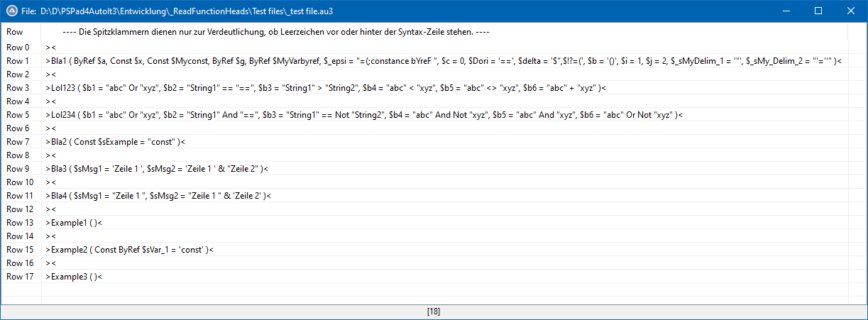Click the Row 17 label cell

(20, 277)
